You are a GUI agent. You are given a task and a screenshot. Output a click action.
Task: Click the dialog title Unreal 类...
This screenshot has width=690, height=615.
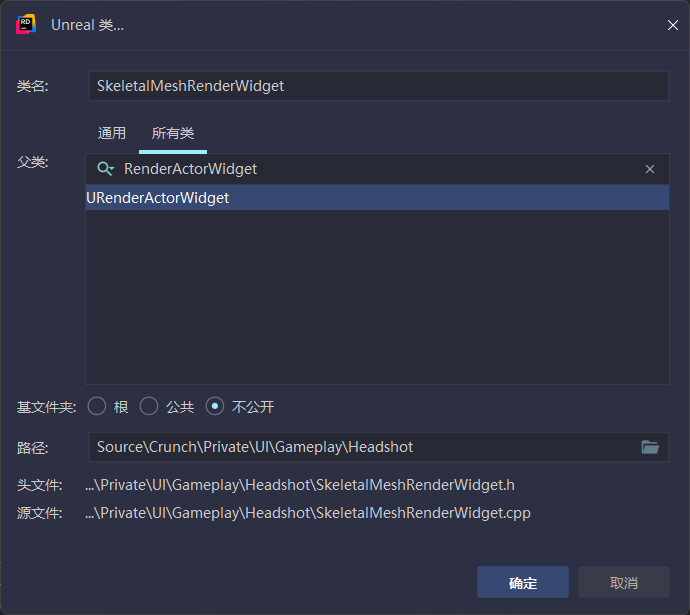(87, 25)
